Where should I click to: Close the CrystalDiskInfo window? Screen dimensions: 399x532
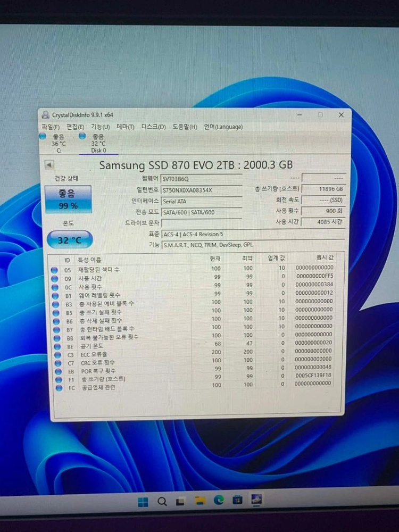pyautogui.click(x=341, y=115)
